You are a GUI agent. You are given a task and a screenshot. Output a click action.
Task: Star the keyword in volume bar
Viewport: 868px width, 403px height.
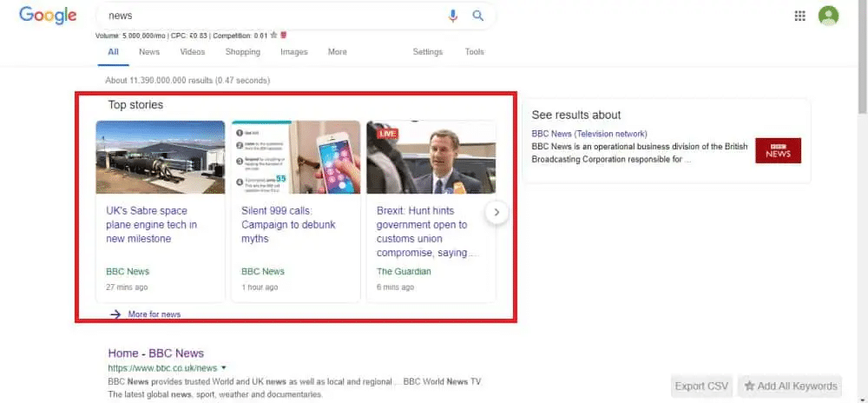(x=273, y=35)
